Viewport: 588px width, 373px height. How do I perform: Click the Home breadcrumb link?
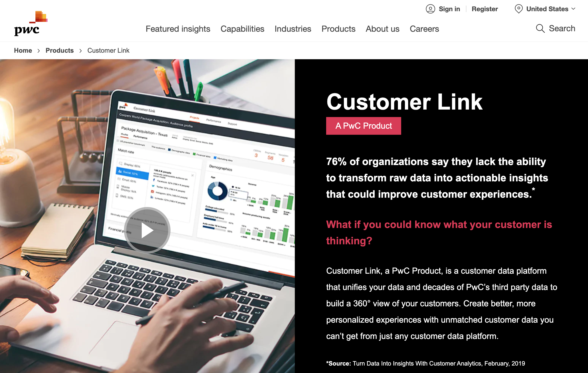click(x=23, y=51)
